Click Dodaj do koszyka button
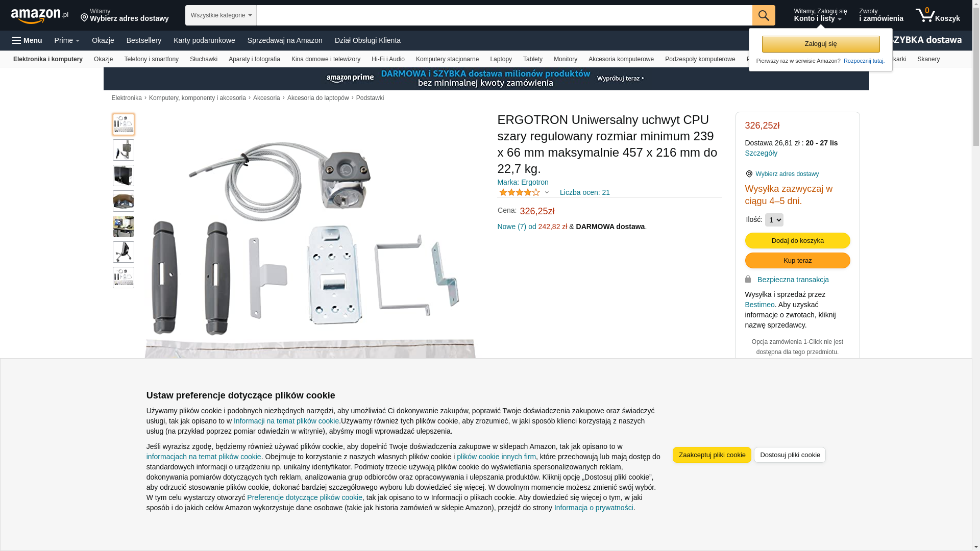Viewport: 980px width, 551px height. click(x=797, y=241)
